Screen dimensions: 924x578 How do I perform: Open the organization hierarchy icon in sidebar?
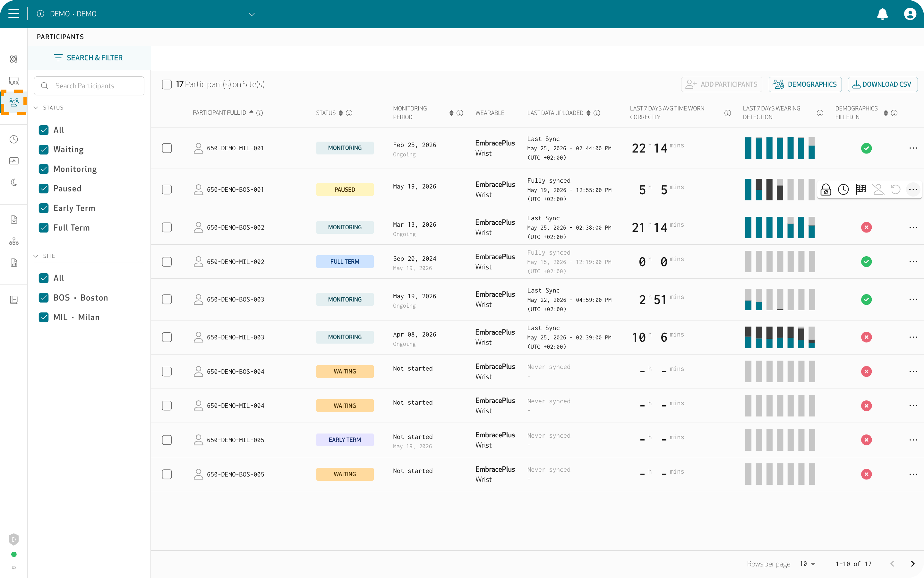14,241
